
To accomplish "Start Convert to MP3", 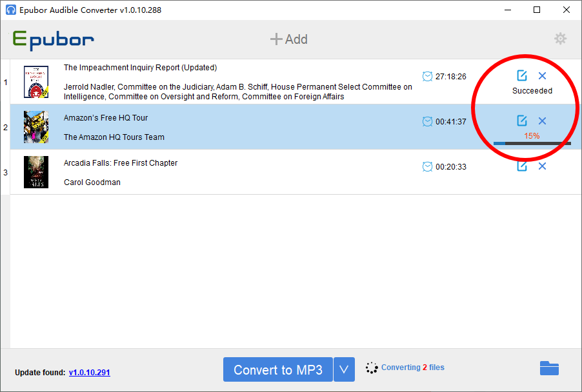I will tap(278, 369).
